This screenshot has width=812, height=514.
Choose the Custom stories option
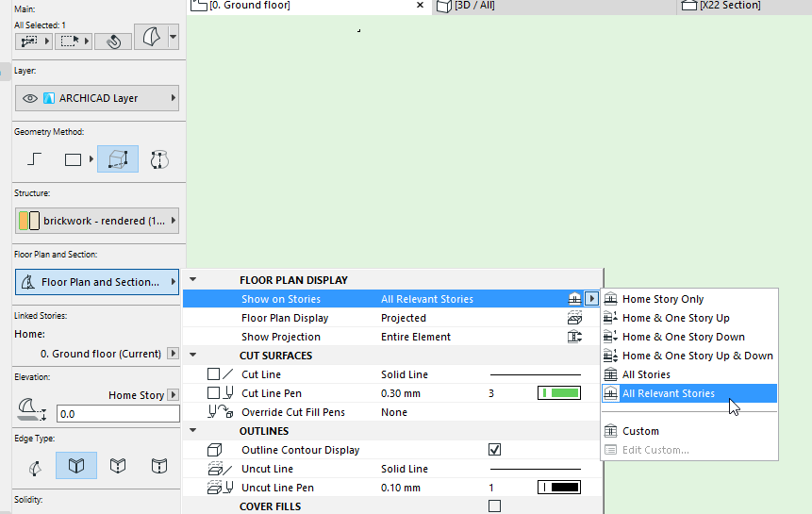click(x=689, y=431)
